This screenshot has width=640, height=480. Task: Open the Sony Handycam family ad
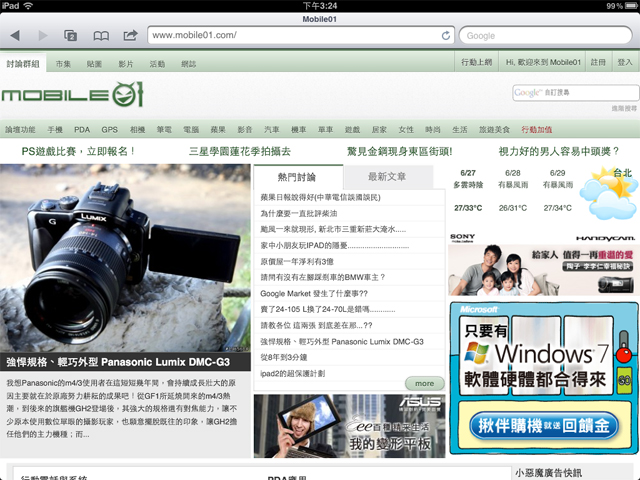click(543, 264)
